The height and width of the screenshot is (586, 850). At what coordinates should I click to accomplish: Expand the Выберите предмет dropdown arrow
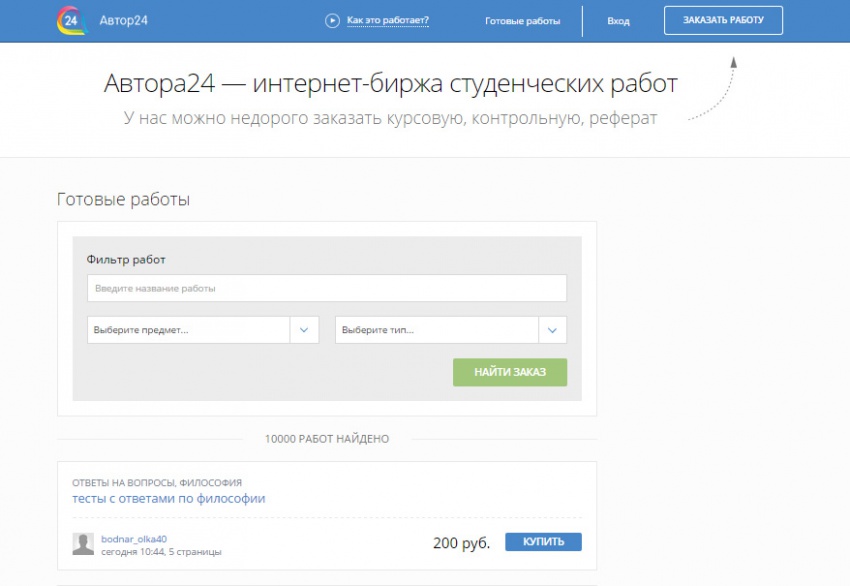(304, 330)
